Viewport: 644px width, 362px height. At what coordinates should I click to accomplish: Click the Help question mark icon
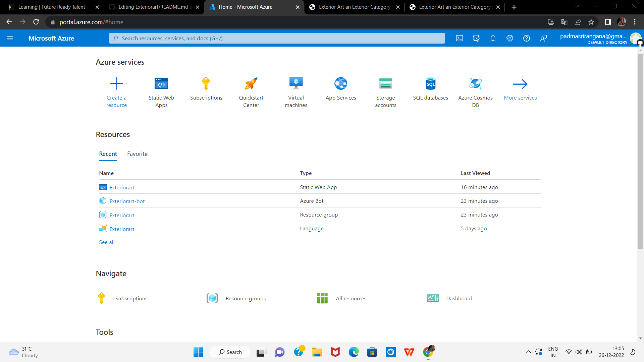pyautogui.click(x=527, y=38)
